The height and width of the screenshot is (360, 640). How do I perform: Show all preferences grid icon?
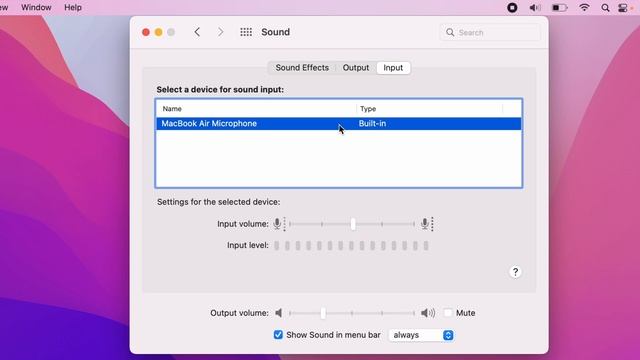pyautogui.click(x=246, y=32)
